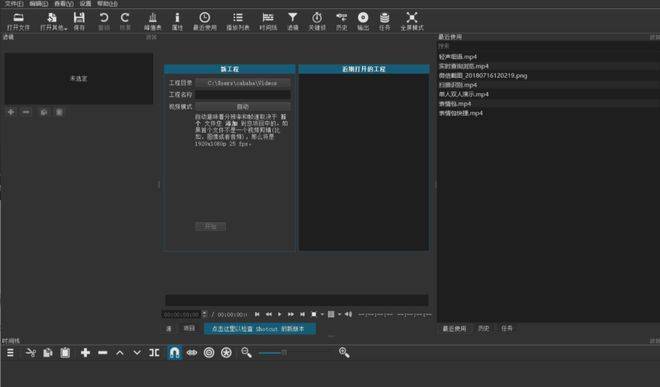660x387 pixels.
Task: Click the timeline Append plus icon
Action: pos(85,352)
